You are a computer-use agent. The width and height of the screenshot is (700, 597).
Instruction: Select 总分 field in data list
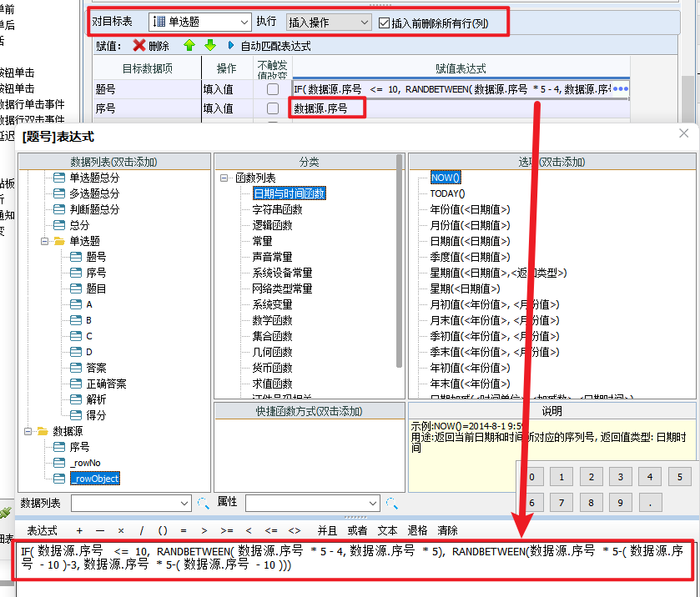click(x=79, y=225)
